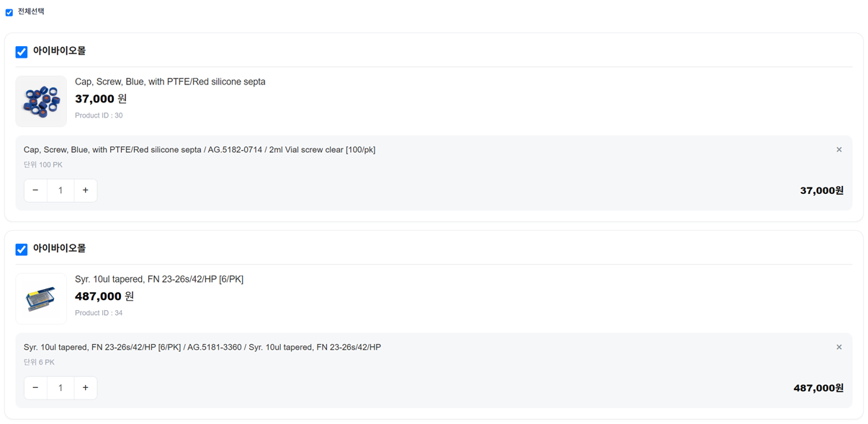
Task: Open the blue screw caps product thumbnail
Action: pos(41,101)
